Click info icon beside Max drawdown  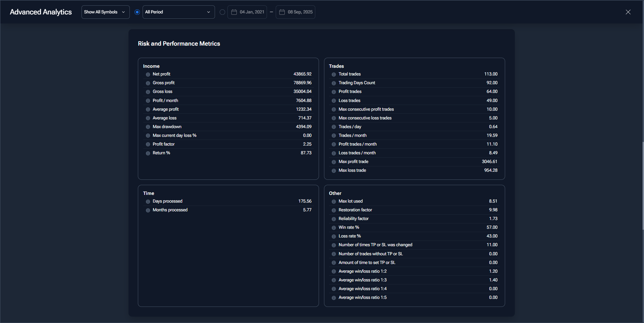pos(148,127)
